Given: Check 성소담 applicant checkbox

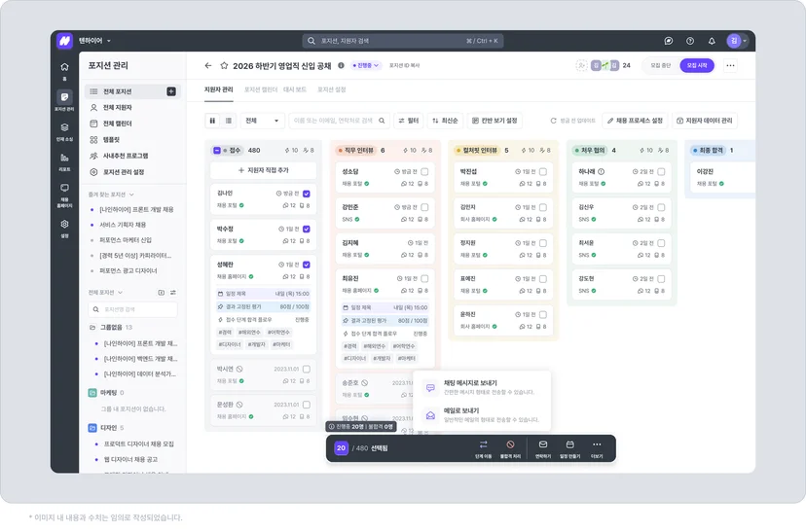Looking at the screenshot, I should pyautogui.click(x=424, y=171).
